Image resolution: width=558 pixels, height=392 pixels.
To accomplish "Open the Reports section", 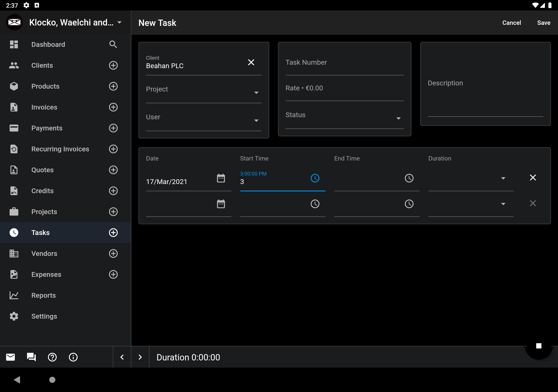I will click(x=44, y=295).
